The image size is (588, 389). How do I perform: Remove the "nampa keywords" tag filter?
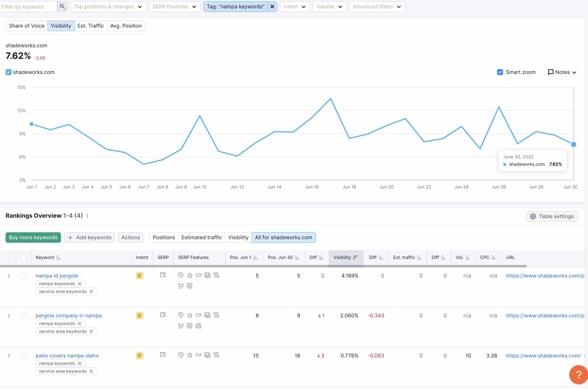tap(272, 6)
